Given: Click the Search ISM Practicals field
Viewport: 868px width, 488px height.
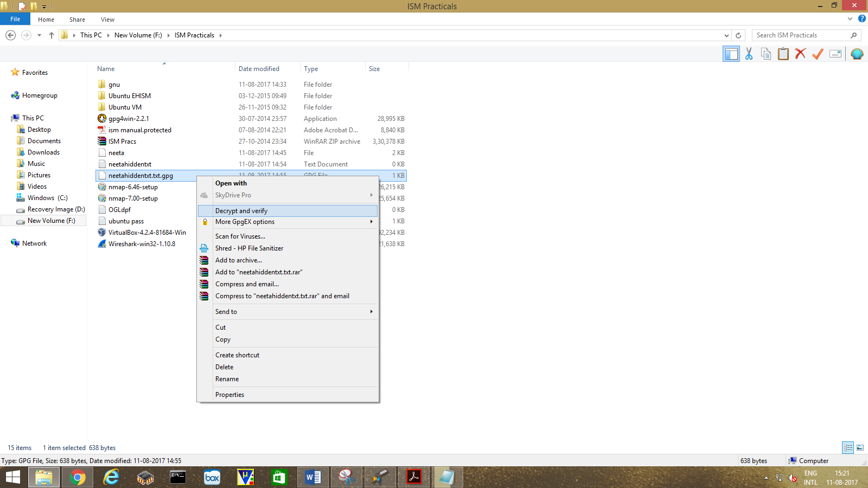Looking at the screenshot, I should click(800, 35).
